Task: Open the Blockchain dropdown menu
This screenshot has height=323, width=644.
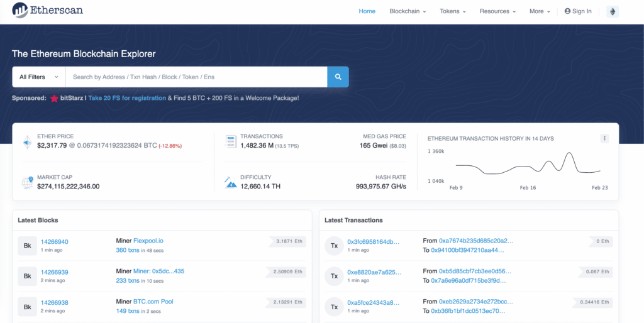Action: (408, 11)
